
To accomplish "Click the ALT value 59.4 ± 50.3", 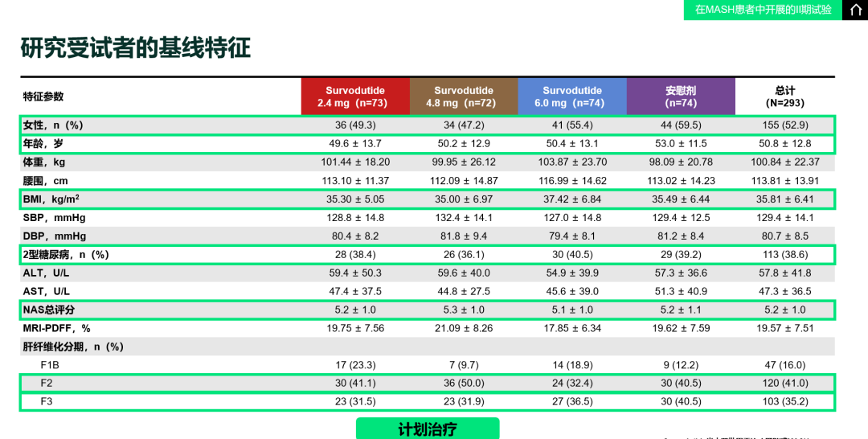I will [355, 273].
